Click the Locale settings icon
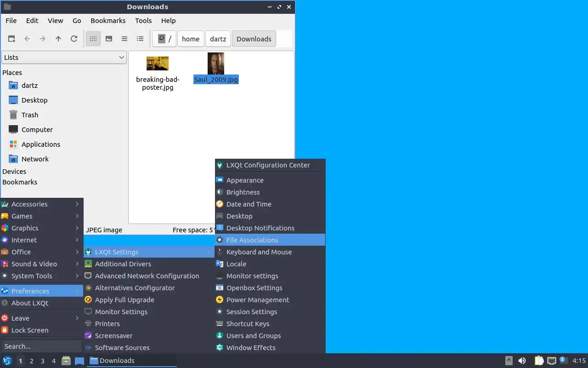This screenshot has height=368, width=588. pos(220,264)
